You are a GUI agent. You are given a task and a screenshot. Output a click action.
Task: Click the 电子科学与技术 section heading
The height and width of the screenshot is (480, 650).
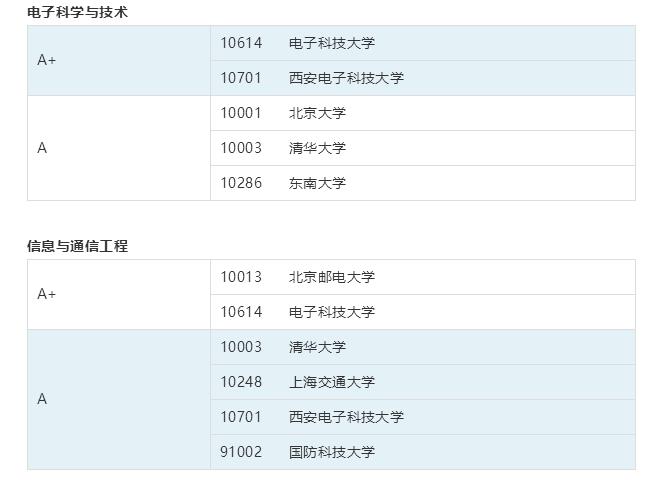(x=77, y=13)
